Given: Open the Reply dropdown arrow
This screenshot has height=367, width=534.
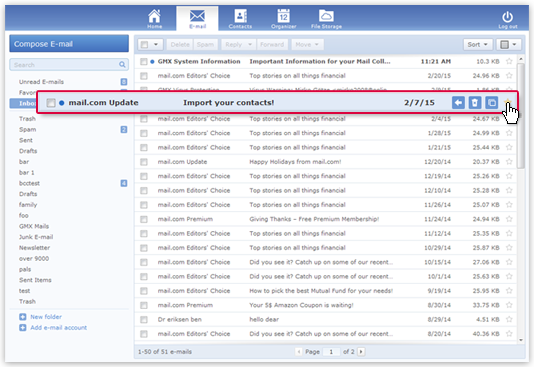Looking at the screenshot, I should pyautogui.click(x=250, y=45).
